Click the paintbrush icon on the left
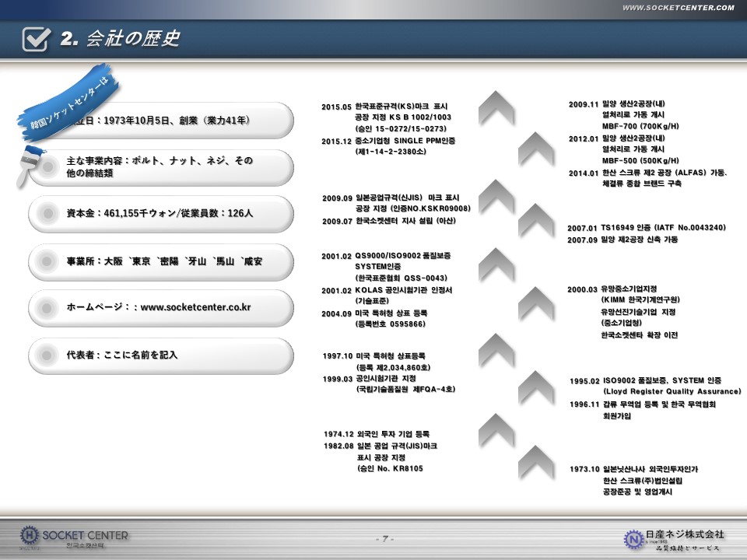This screenshot has width=747, height=560. [x=28, y=164]
